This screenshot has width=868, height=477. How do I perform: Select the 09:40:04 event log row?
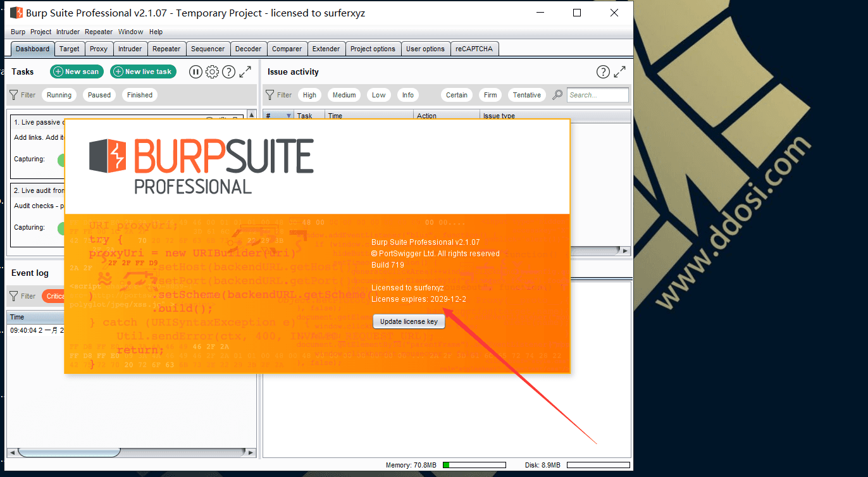pos(35,330)
